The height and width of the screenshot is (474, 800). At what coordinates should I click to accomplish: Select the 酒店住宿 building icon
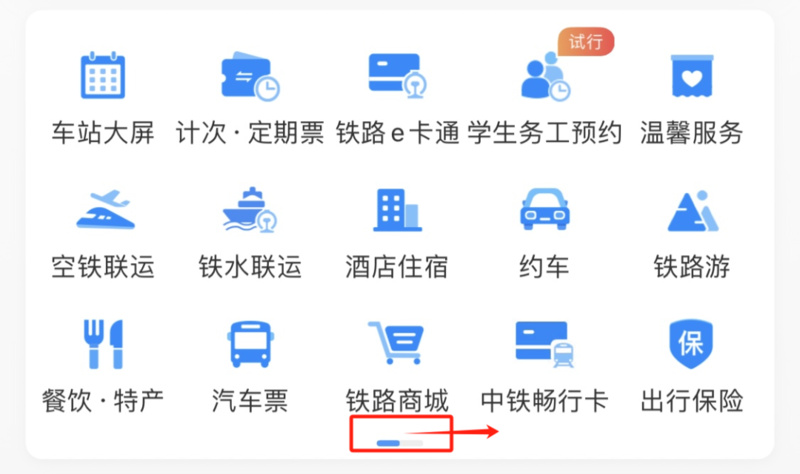pos(397,210)
